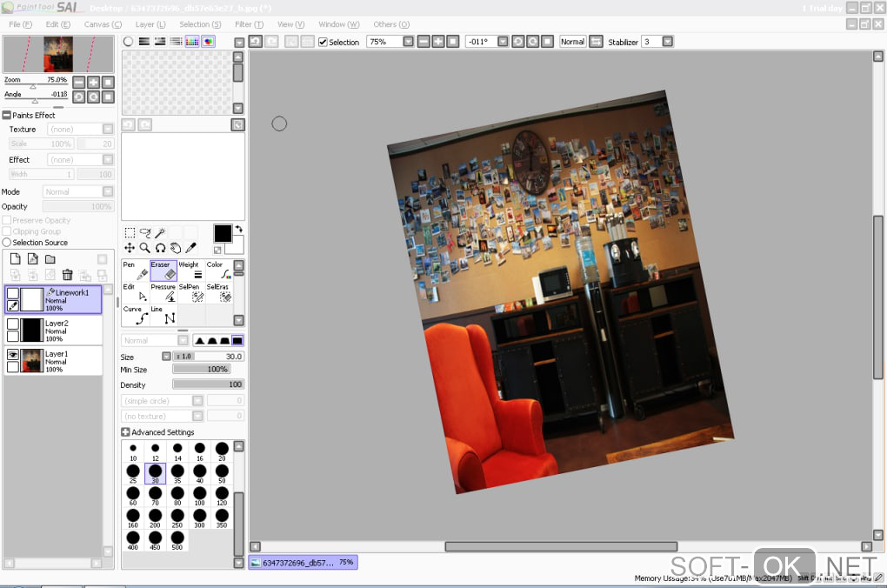Toggle the swatches palette panel
The width and height of the screenshot is (887, 588).
pyautogui.click(x=192, y=41)
